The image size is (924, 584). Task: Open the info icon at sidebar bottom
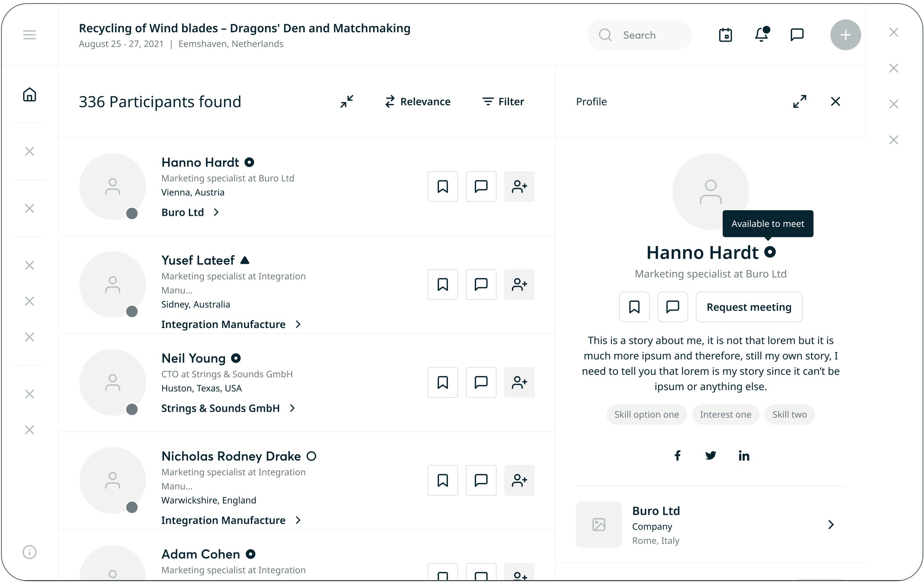pos(29,552)
